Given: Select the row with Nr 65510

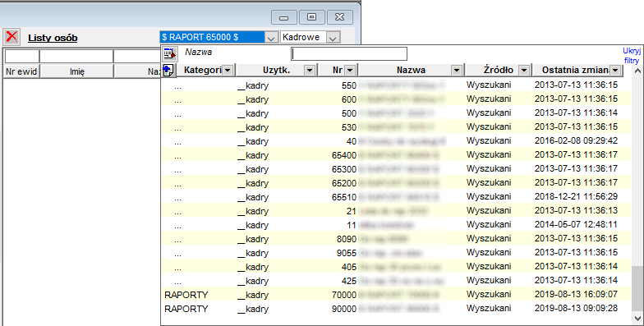Looking at the screenshot, I should coord(396,197).
